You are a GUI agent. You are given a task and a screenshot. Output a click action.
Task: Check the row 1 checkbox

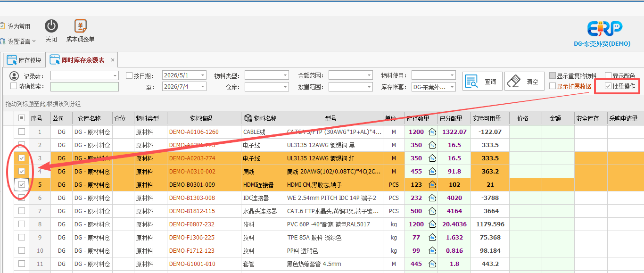[22, 132]
